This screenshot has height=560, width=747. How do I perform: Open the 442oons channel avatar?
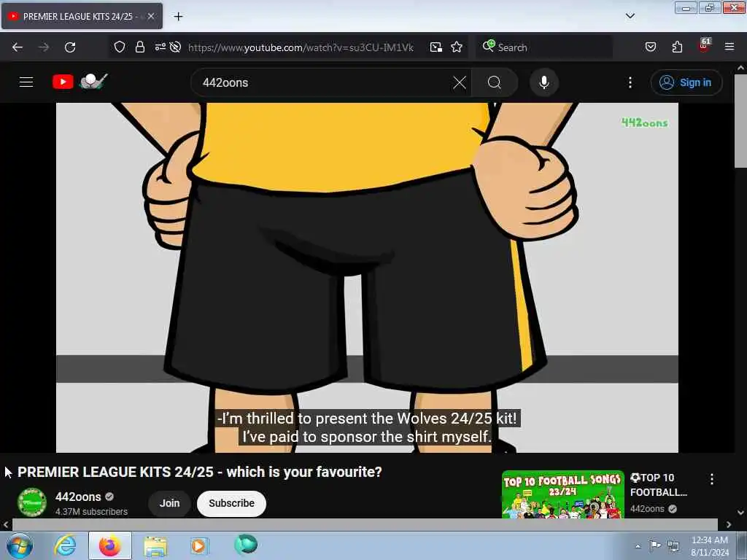32,502
